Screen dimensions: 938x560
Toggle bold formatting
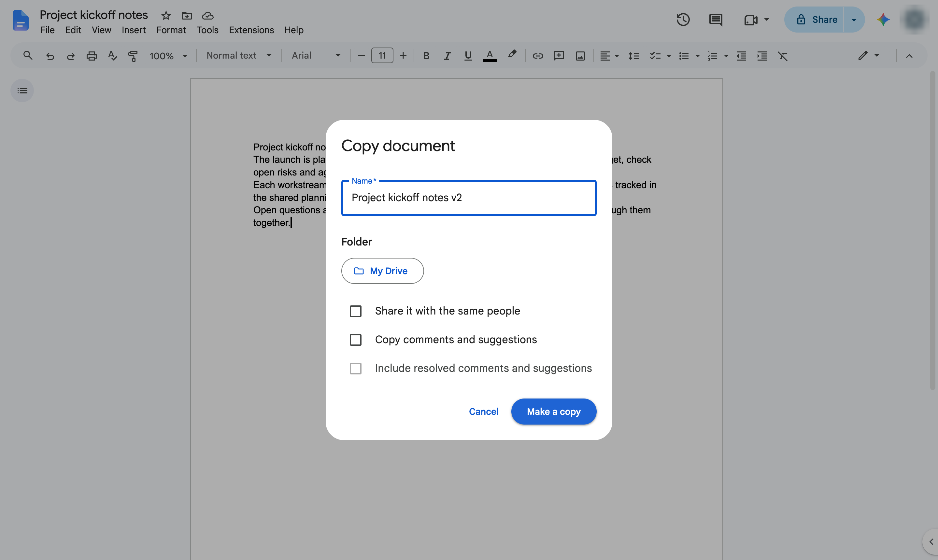coord(426,56)
